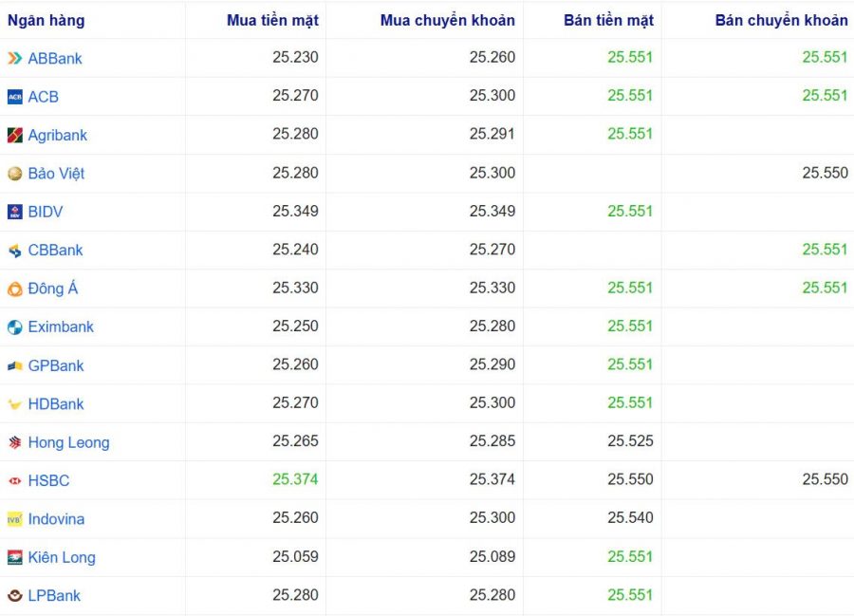Screen dimensions: 854x616
Task: Sort by Bán chuyển khoản column header
Action: click(x=781, y=20)
